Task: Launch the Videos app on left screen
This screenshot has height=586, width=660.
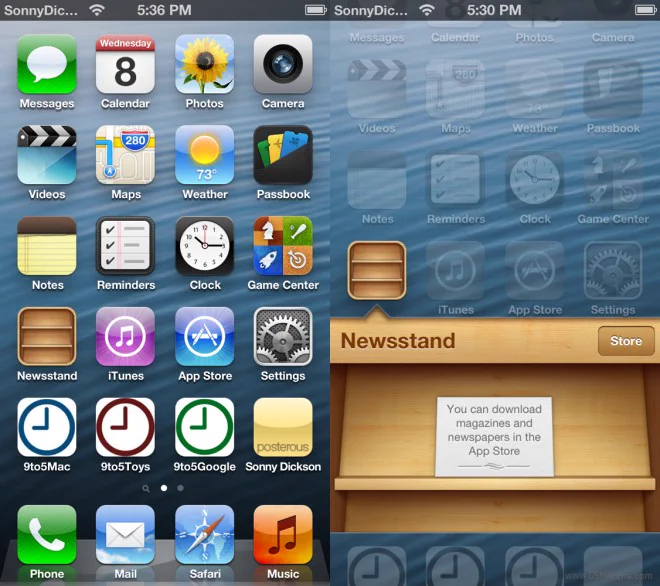Action: tap(47, 155)
